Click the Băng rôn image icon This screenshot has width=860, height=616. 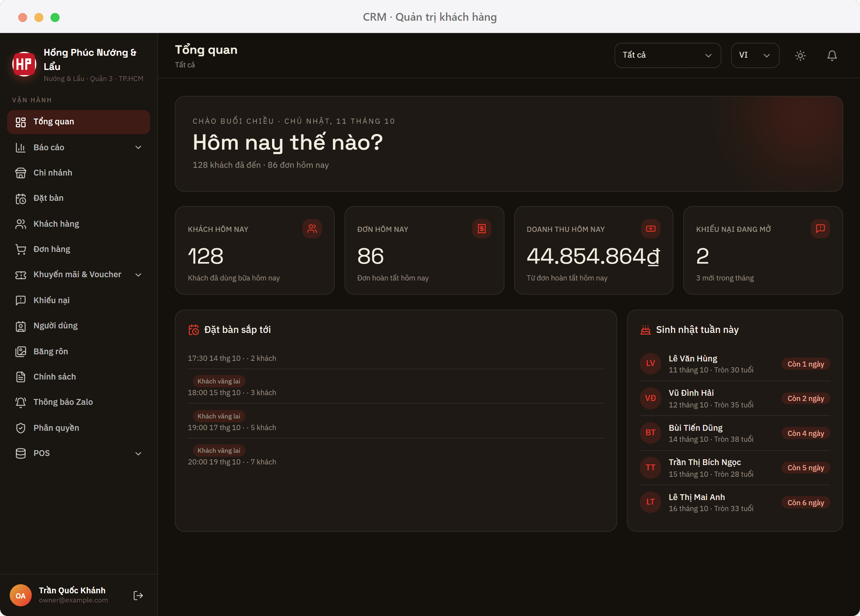pos(20,351)
